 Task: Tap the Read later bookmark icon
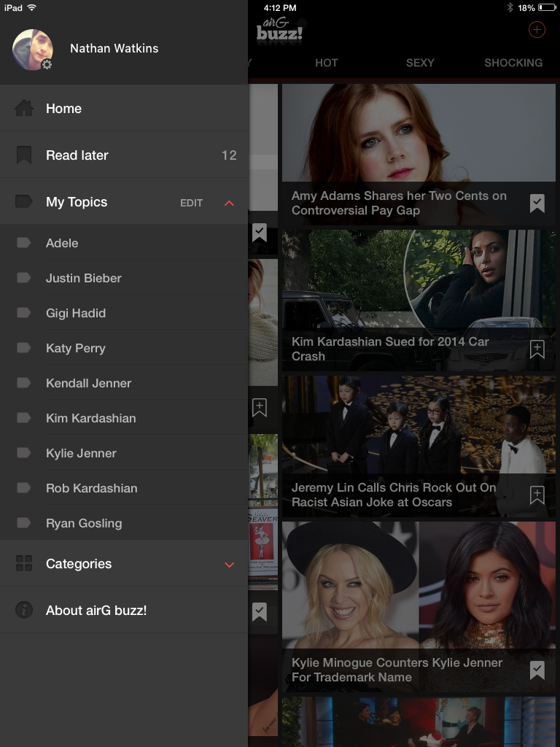[24, 155]
